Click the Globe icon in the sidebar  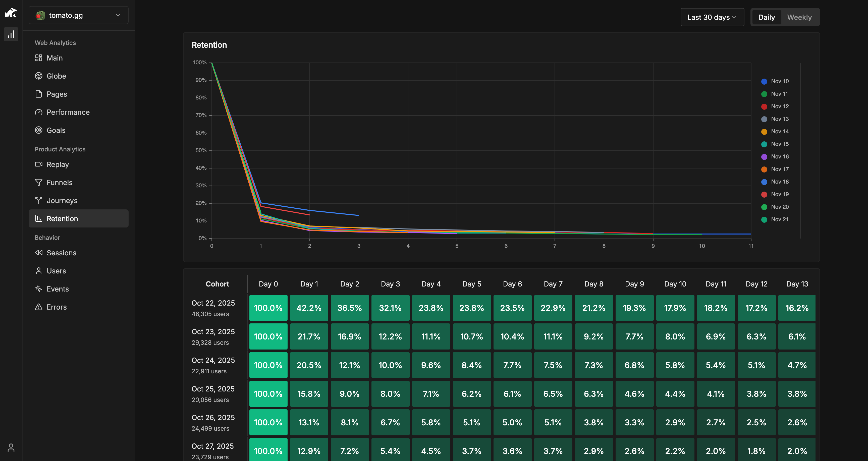[x=38, y=76]
